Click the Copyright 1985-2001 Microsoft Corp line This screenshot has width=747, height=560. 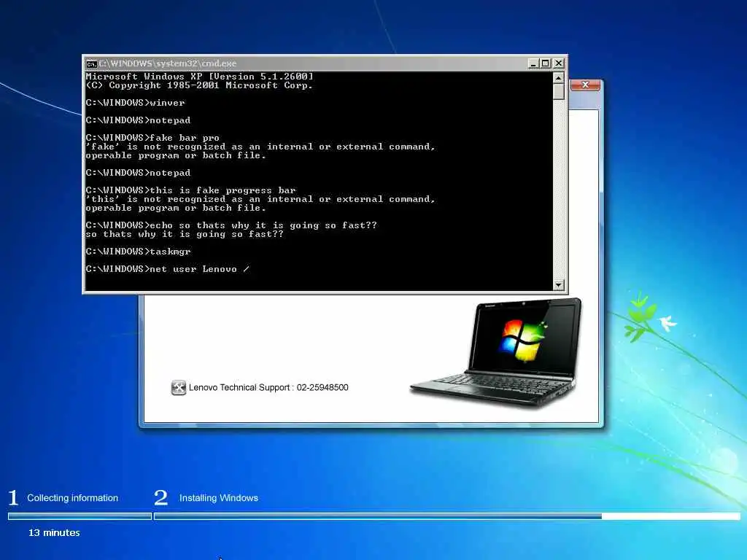(x=199, y=85)
